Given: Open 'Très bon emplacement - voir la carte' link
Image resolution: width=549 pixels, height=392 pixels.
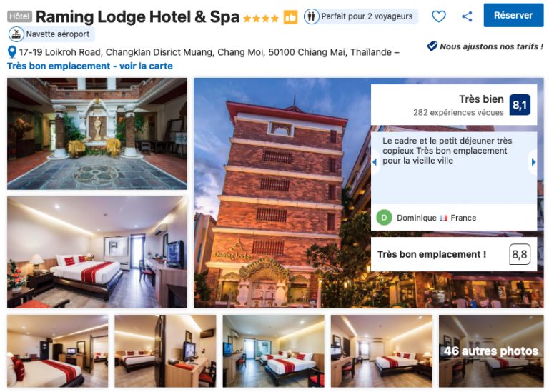Looking at the screenshot, I should (x=90, y=66).
